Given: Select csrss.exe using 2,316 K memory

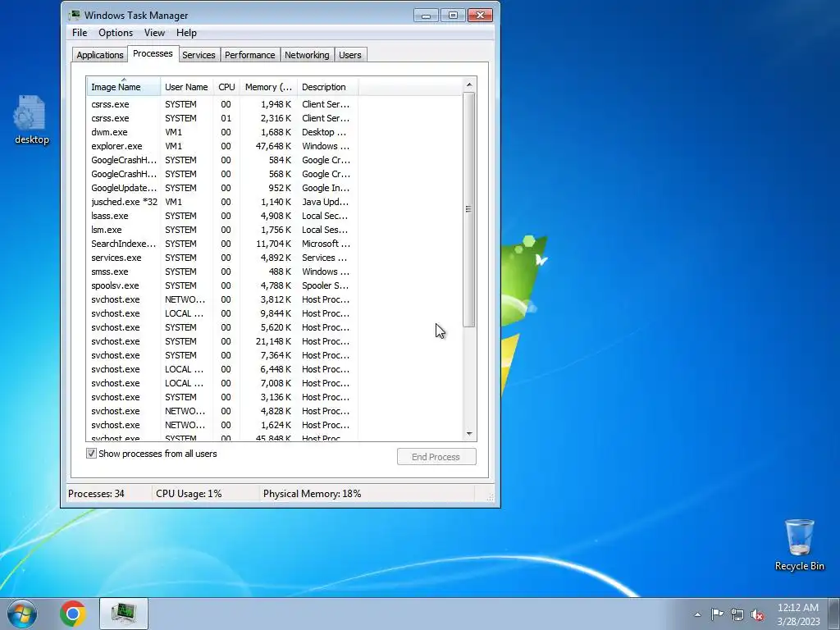Looking at the screenshot, I should coord(222,118).
